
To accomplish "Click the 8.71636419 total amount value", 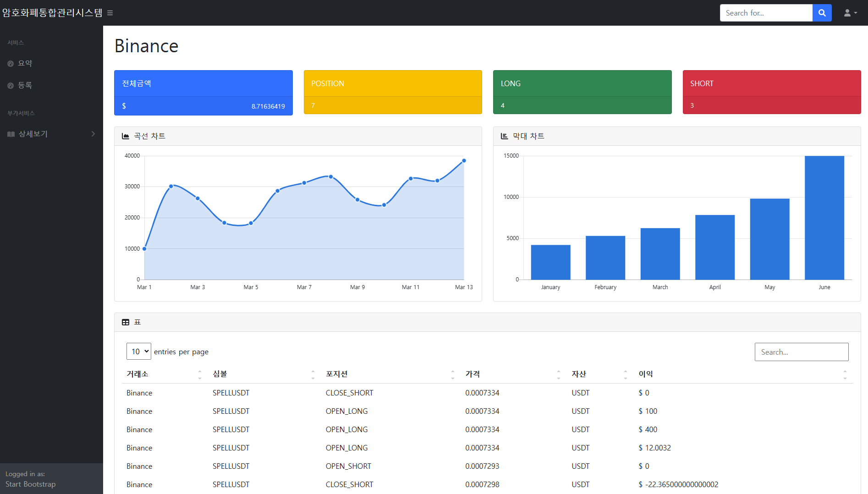I will [268, 106].
